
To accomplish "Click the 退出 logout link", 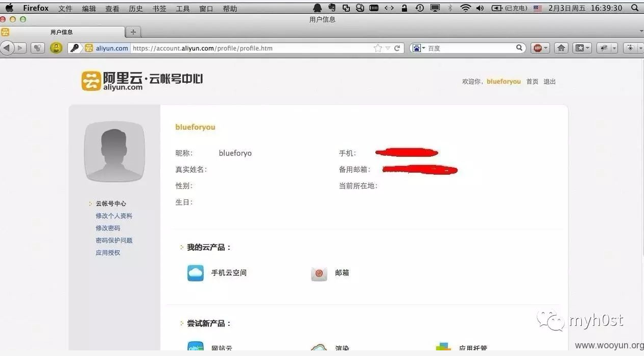I will coord(550,82).
